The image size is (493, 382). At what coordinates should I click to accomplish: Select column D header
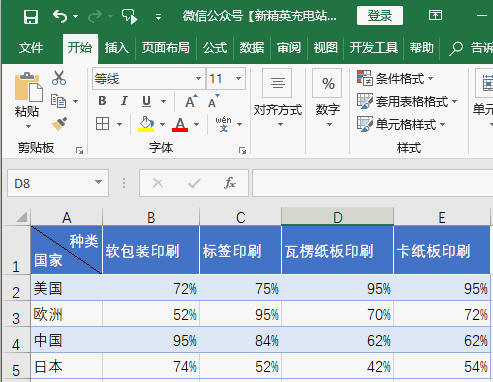(x=338, y=217)
